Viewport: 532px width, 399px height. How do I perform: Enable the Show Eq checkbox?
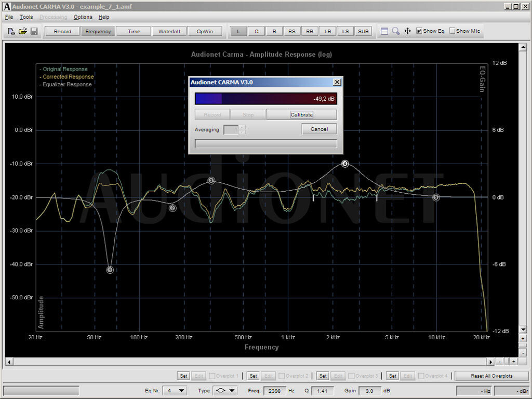(419, 31)
